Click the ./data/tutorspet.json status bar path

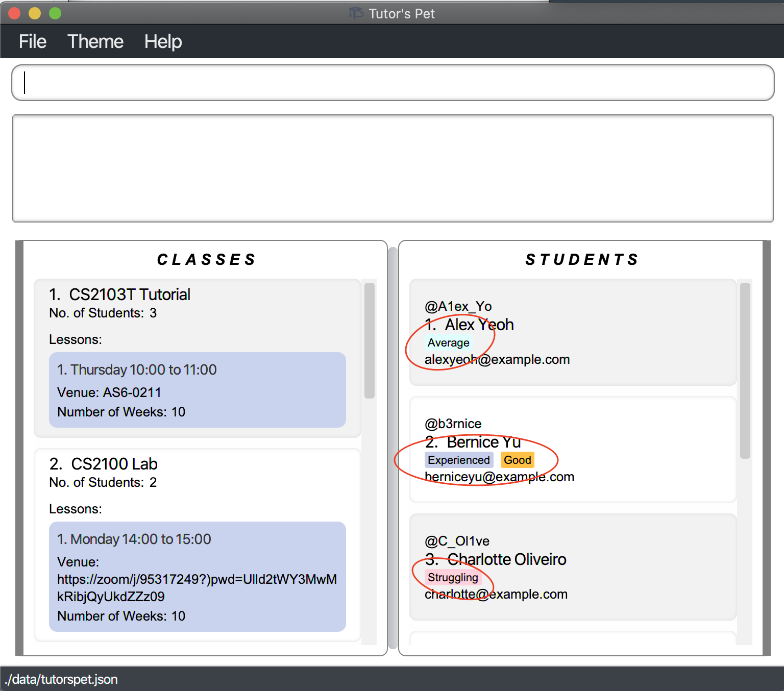click(61, 679)
